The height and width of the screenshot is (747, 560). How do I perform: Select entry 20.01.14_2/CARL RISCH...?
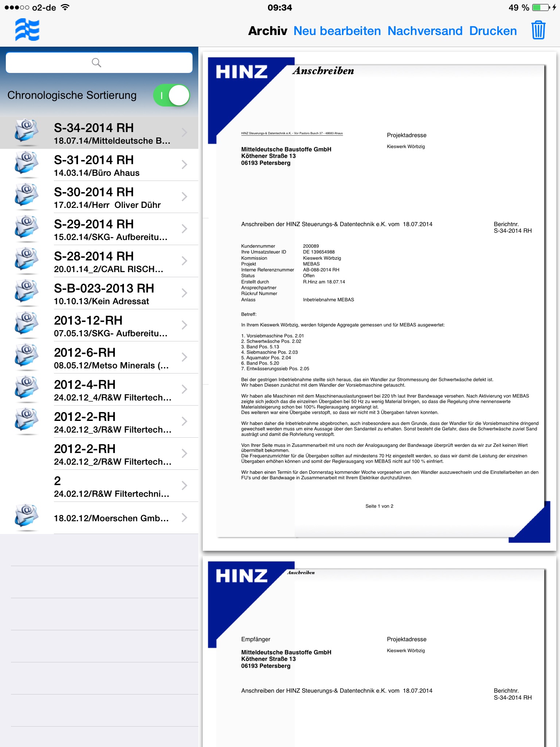pyautogui.click(x=99, y=261)
